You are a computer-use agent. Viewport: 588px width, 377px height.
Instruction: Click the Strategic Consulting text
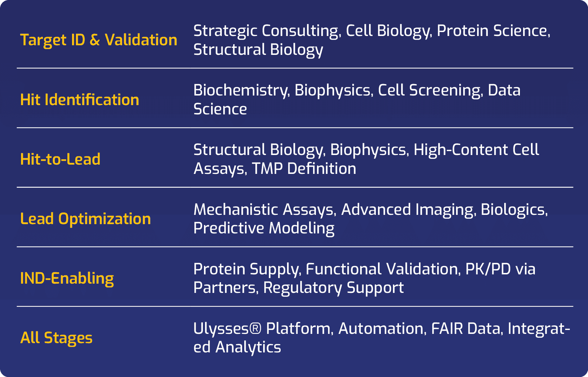pos(266,31)
